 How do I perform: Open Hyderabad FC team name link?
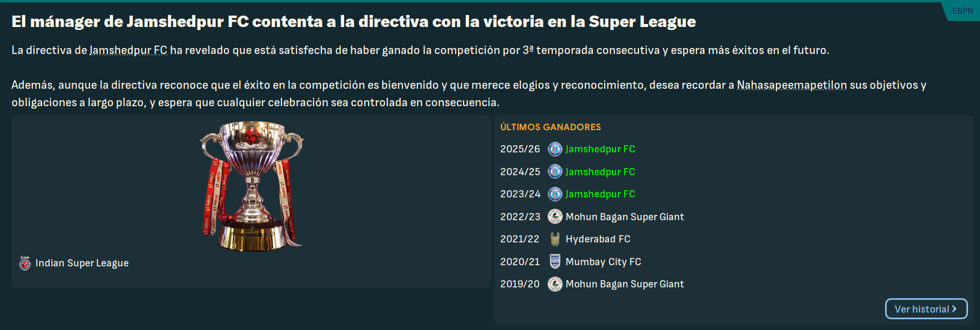click(598, 239)
